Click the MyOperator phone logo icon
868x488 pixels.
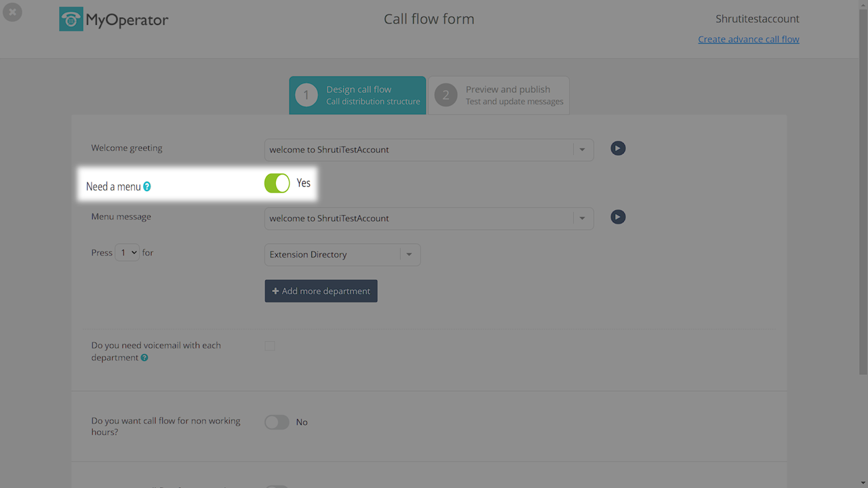(x=71, y=20)
